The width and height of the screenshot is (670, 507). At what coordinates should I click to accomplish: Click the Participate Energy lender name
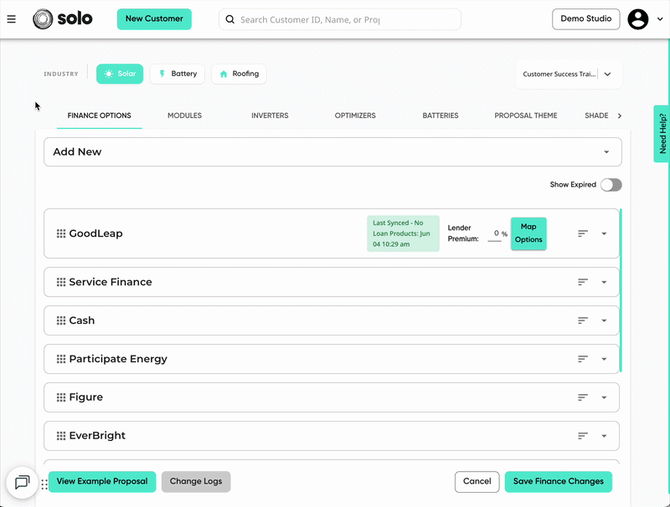118,359
